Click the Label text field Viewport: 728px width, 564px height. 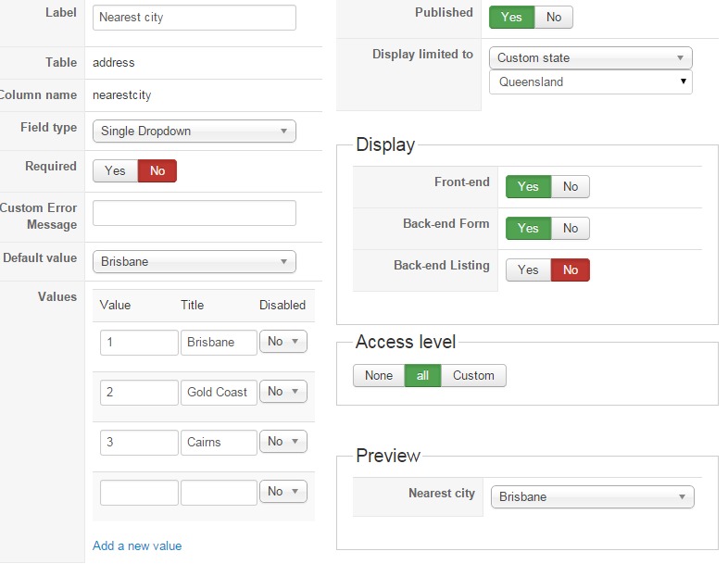pyautogui.click(x=195, y=18)
